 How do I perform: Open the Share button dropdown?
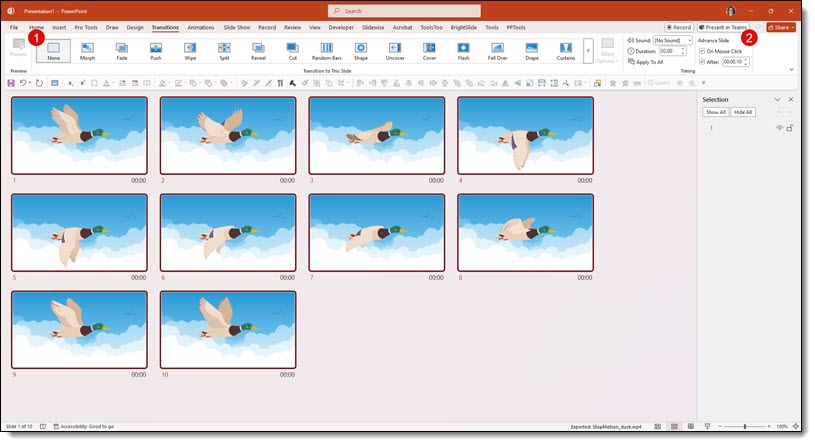coord(781,27)
